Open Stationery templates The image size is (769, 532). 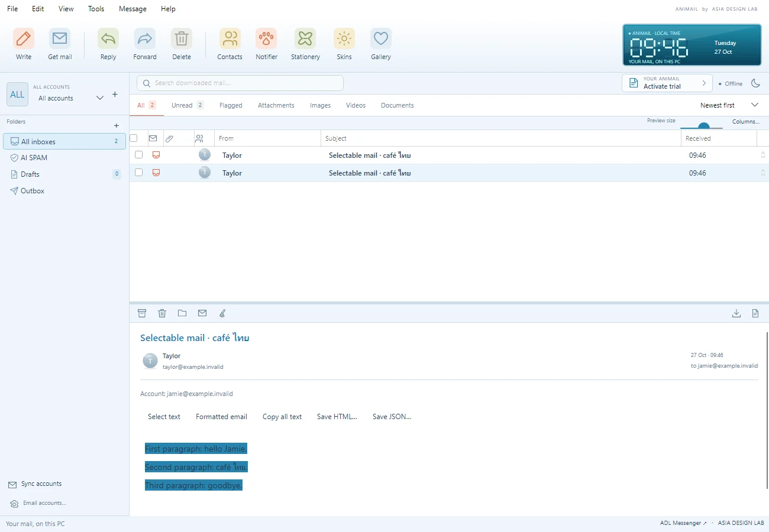(305, 44)
